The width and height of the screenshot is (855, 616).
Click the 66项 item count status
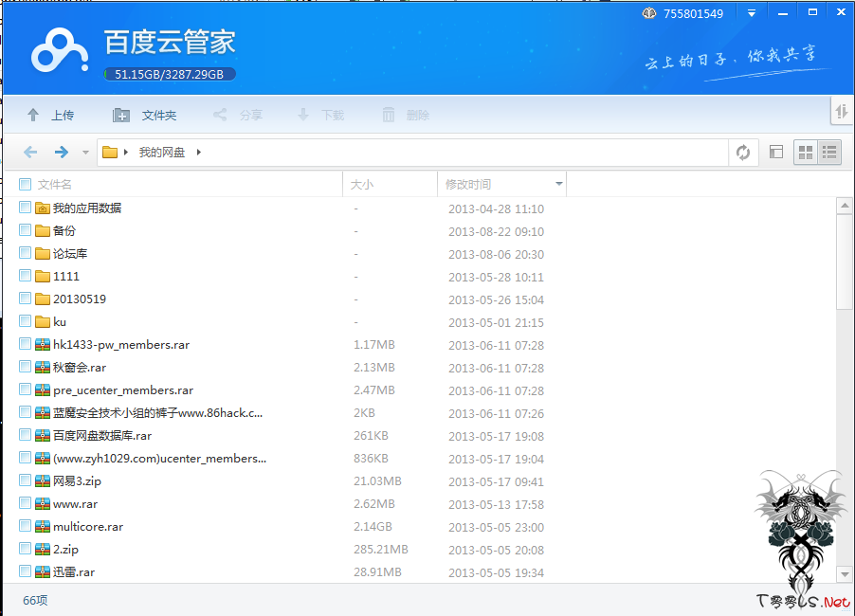[35, 600]
